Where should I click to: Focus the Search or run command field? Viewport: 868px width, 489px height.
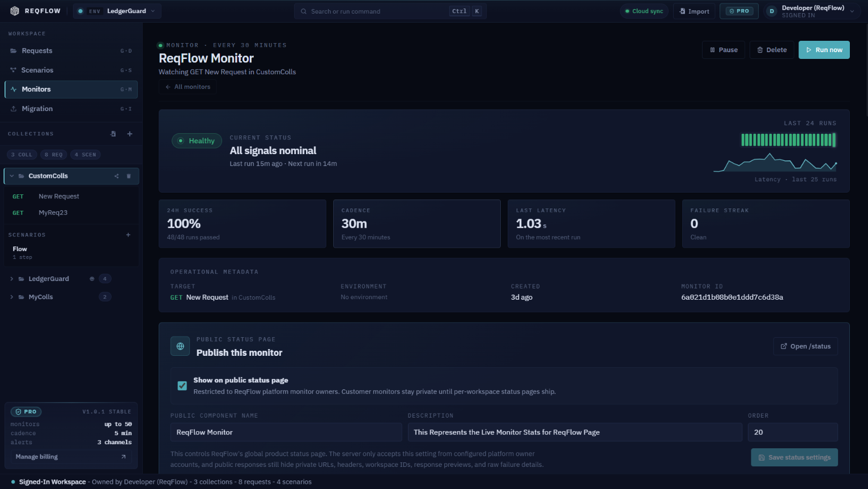click(390, 11)
